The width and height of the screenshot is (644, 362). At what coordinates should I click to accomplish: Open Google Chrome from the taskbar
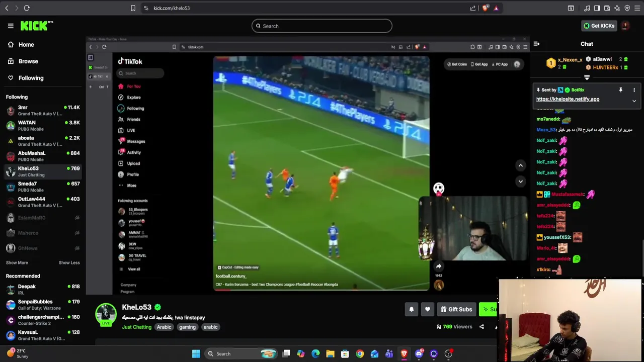[x=360, y=354]
